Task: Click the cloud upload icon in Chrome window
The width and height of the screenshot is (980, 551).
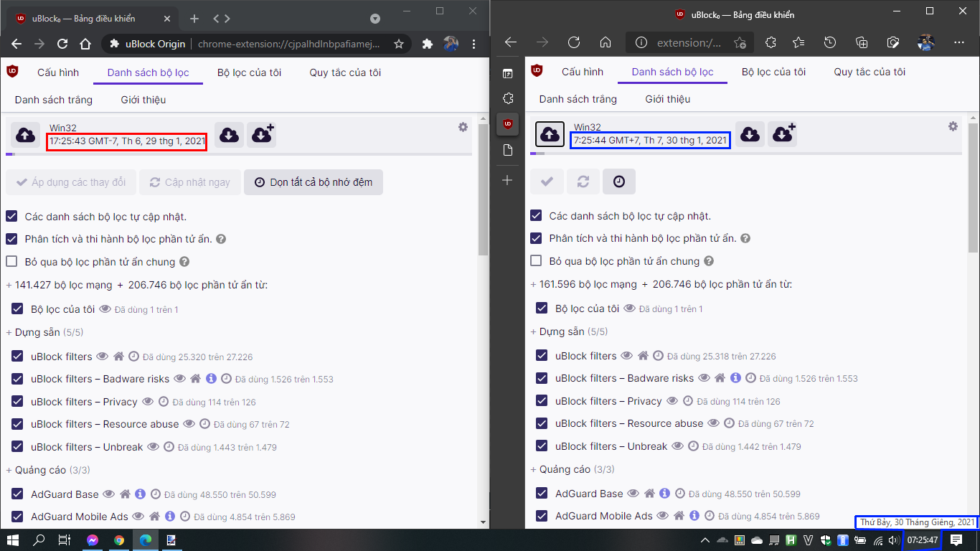Action: pos(25,135)
